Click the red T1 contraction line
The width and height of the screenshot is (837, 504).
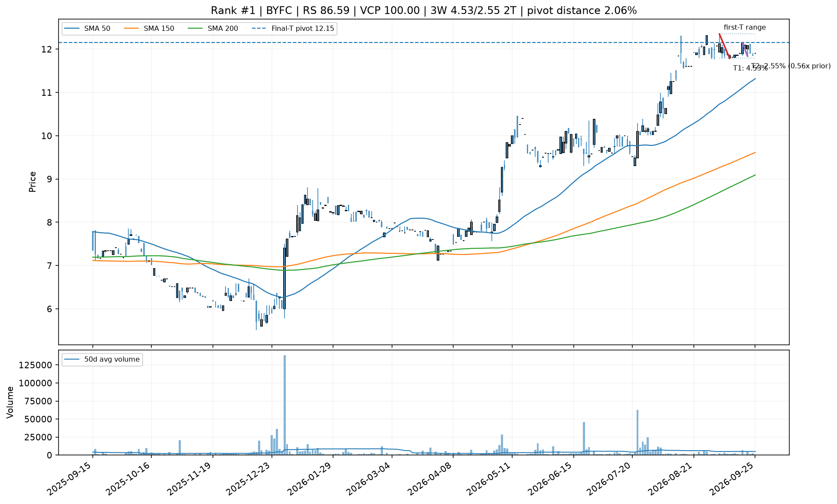[x=724, y=46]
